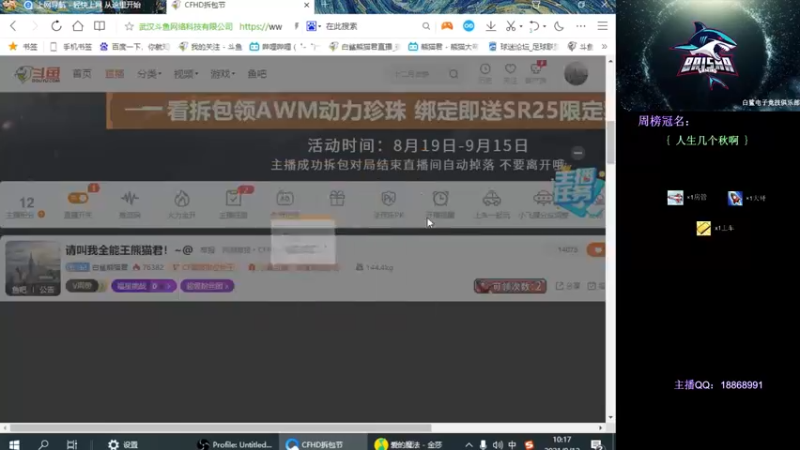Expand the undo icon dropdown arrow
The image size is (800, 450).
[x=544, y=27]
